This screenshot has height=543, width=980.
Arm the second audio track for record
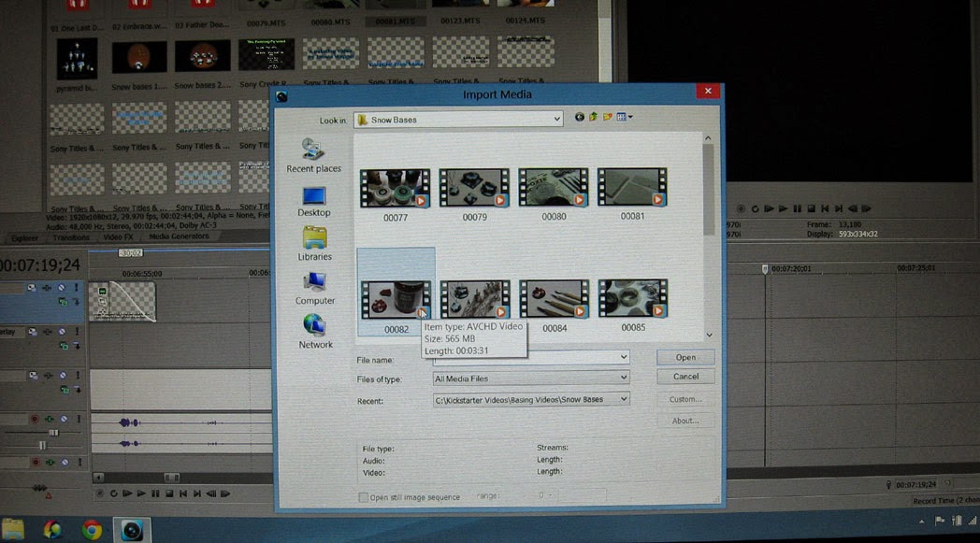coord(36,463)
